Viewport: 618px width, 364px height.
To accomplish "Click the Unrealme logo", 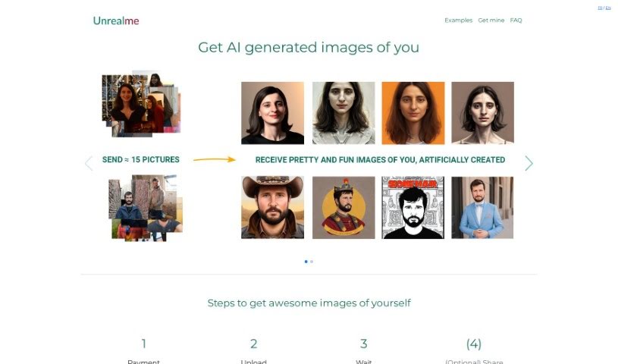I will pos(116,20).
